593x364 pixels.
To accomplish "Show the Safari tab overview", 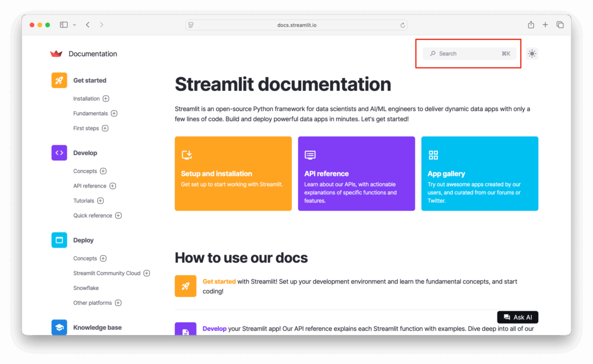I will [x=560, y=25].
